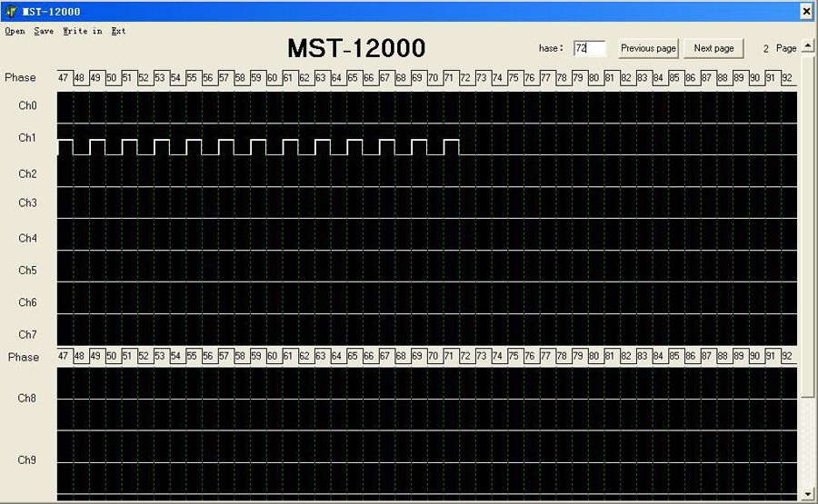
Task: Pick phase 92 in the bottom phase row
Action: click(786, 356)
